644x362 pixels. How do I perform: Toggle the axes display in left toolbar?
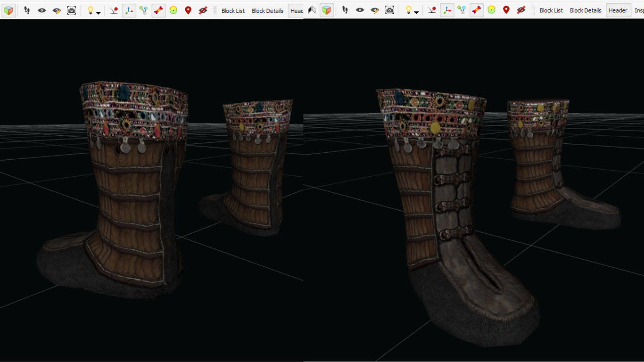128,10
